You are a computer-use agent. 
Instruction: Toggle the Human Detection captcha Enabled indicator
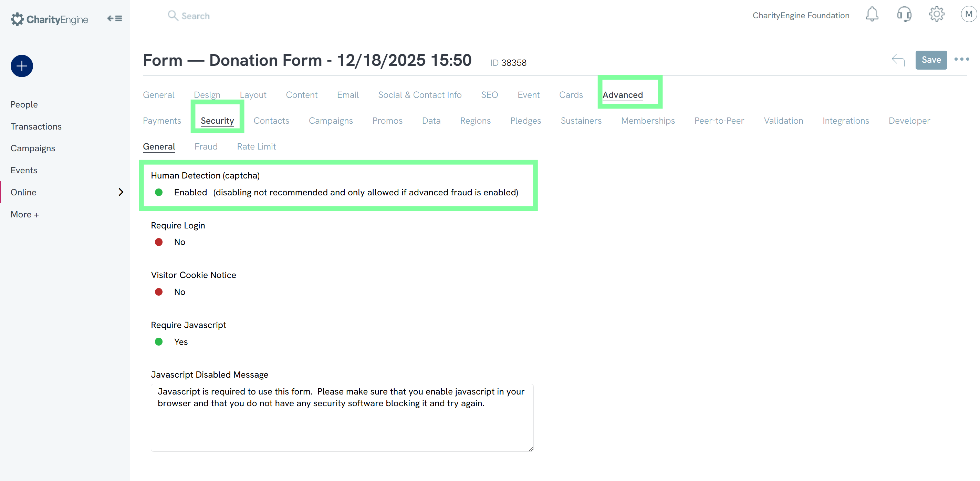click(159, 192)
